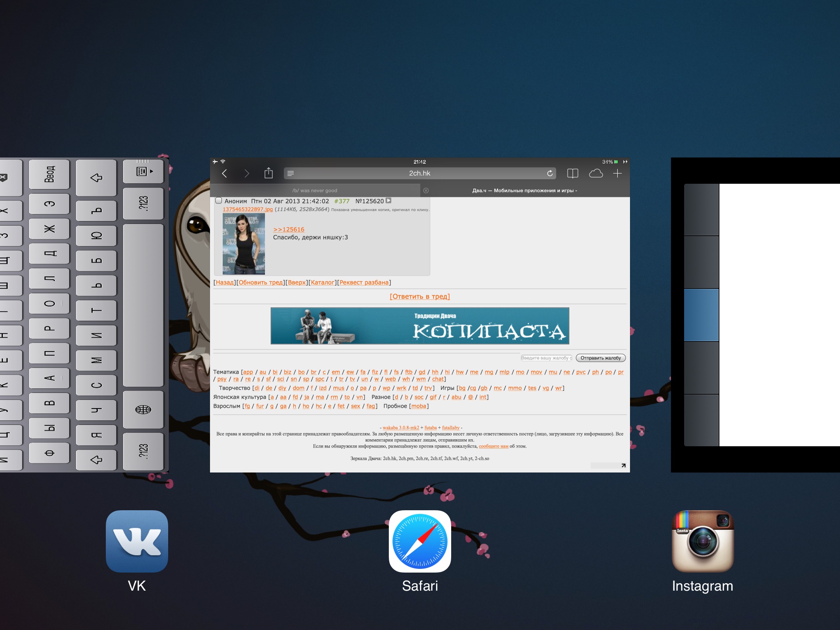Close the active tab with the x icon
Viewport: 840px width, 630px height.
point(426,190)
